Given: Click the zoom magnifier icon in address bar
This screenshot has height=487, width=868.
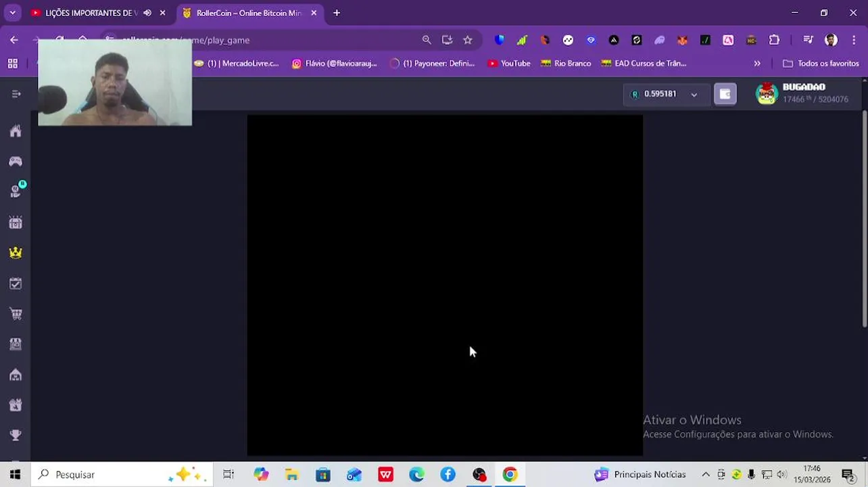Looking at the screenshot, I should (427, 40).
